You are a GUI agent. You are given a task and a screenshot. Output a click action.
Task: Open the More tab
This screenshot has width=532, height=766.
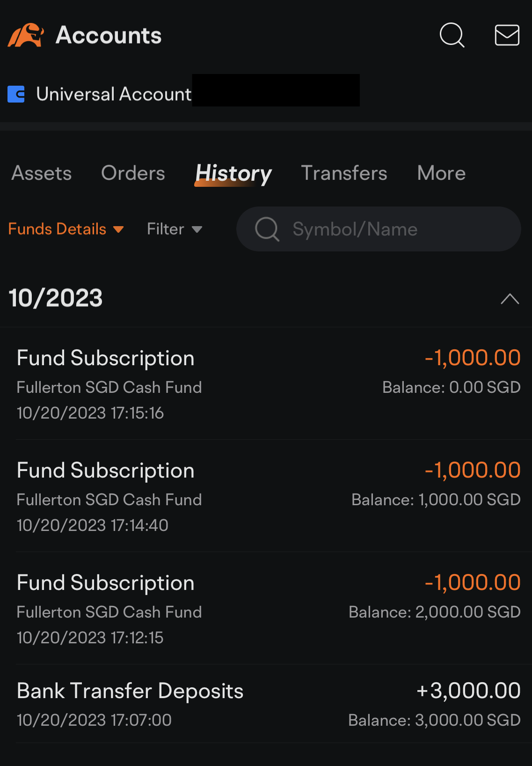441,173
